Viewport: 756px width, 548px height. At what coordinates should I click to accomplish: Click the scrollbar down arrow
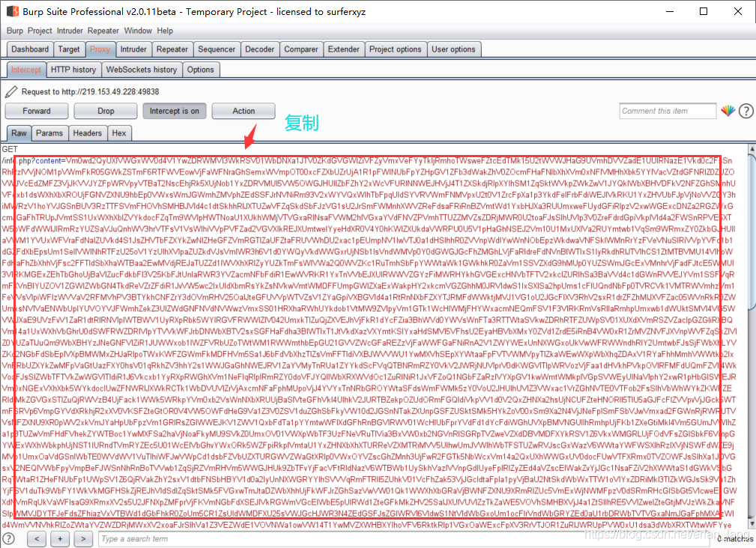click(x=752, y=523)
